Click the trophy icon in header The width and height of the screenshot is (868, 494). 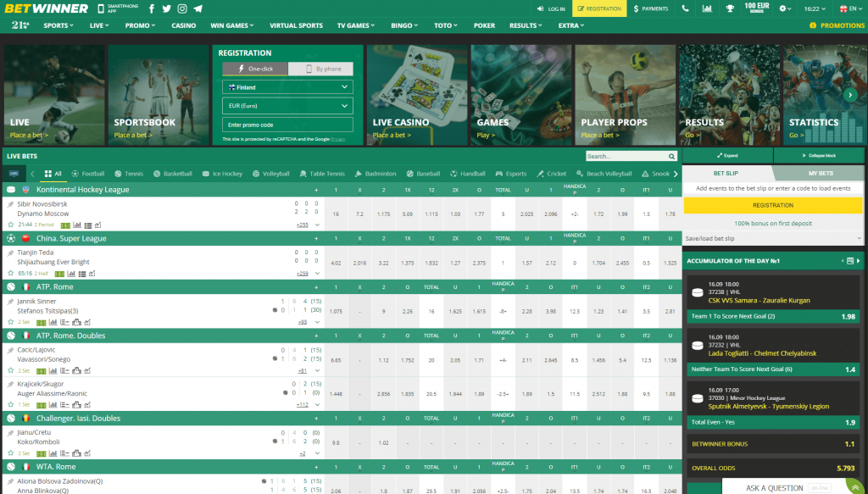pos(730,8)
